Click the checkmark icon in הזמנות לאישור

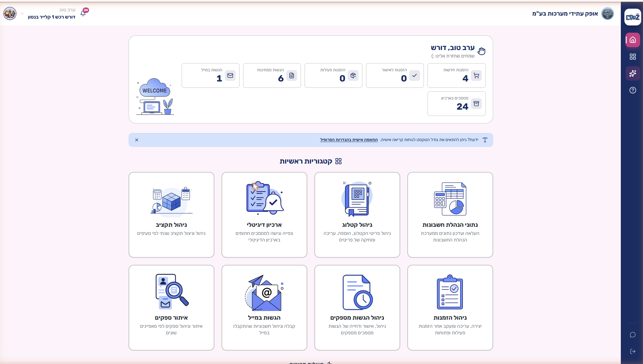coord(415,75)
